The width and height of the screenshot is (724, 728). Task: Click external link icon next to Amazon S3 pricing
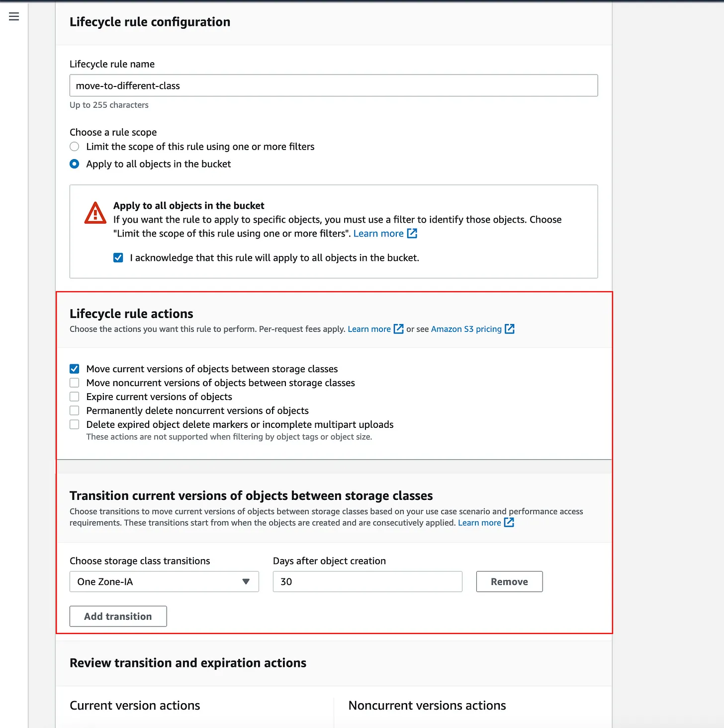pyautogui.click(x=510, y=328)
